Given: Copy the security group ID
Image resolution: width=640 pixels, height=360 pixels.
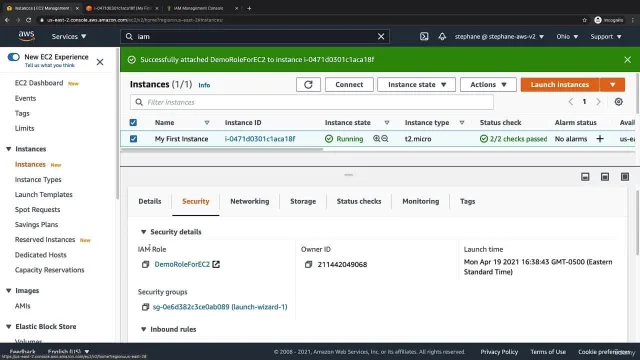Looking at the screenshot, I should pyautogui.click(x=145, y=307).
